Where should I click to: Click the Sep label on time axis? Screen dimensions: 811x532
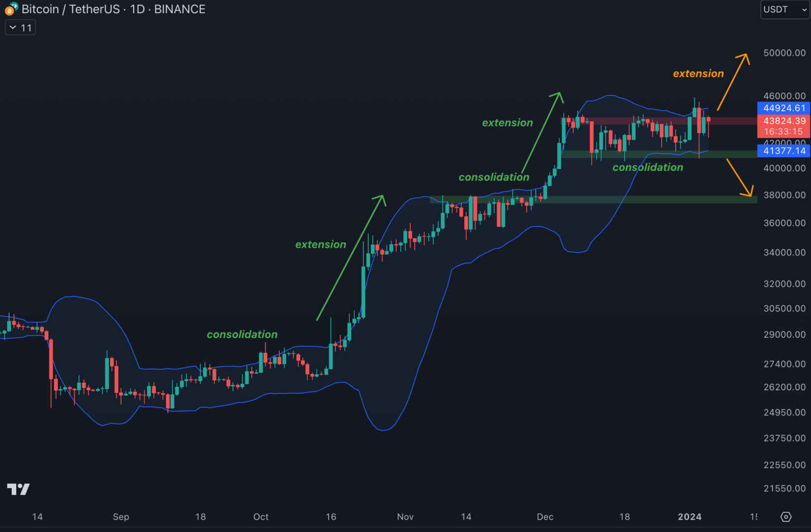point(121,517)
